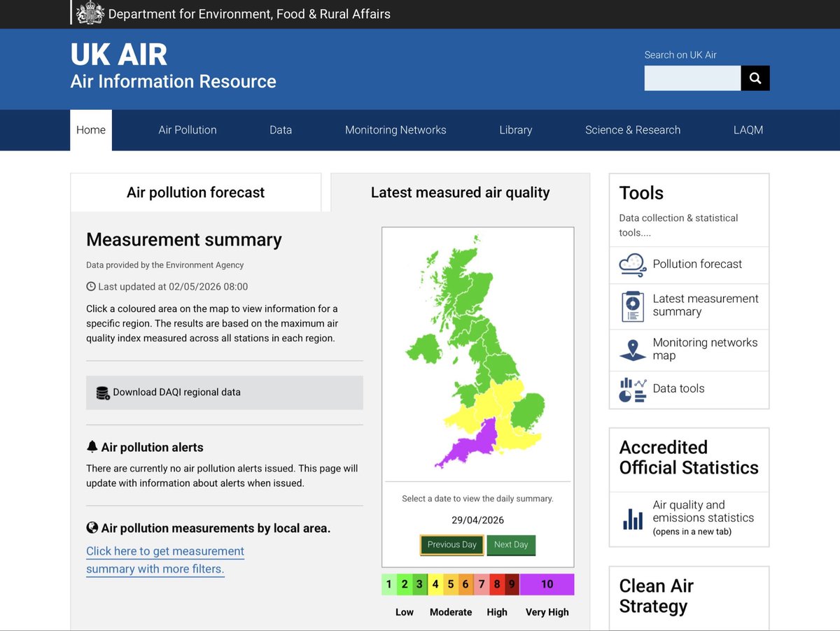Click orange index 6 legend swatch

(466, 585)
